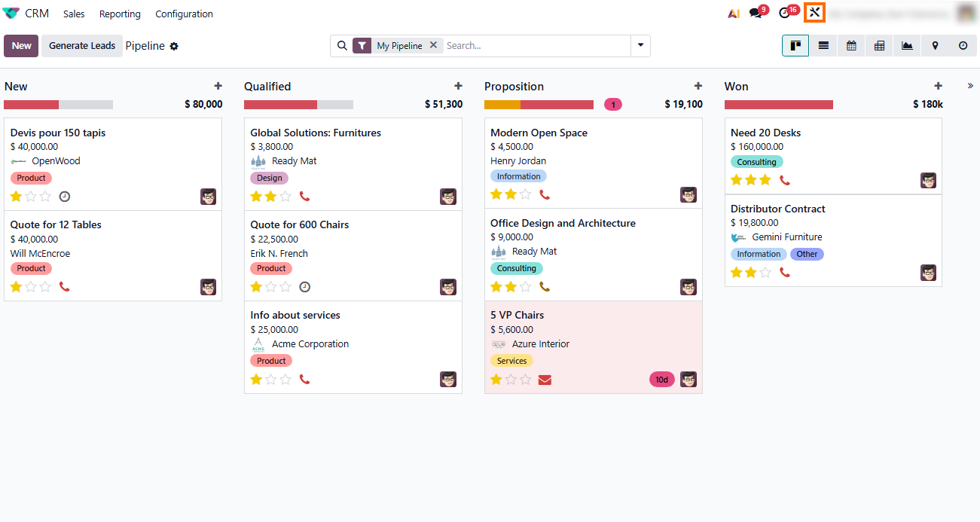
Task: Open the Reporting menu
Action: point(120,14)
